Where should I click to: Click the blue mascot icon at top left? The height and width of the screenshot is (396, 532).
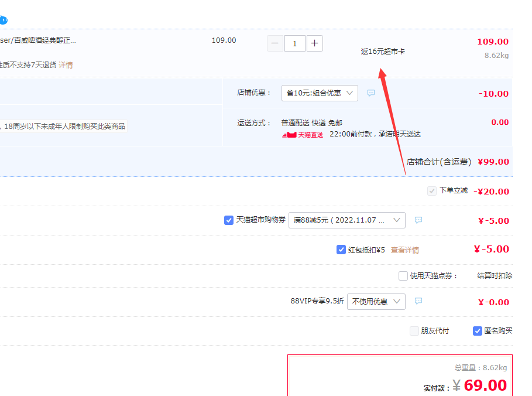point(3,20)
